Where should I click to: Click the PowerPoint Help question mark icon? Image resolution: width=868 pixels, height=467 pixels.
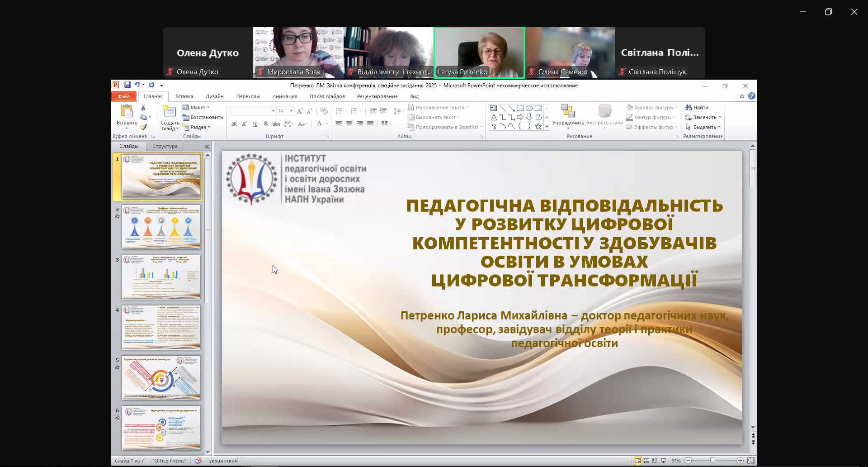click(751, 96)
